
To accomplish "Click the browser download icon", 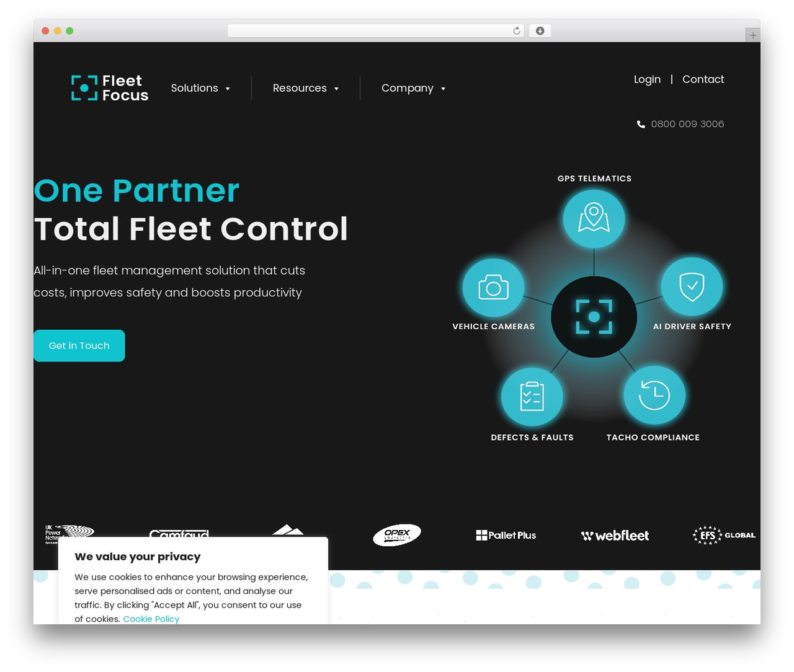I will [x=540, y=31].
